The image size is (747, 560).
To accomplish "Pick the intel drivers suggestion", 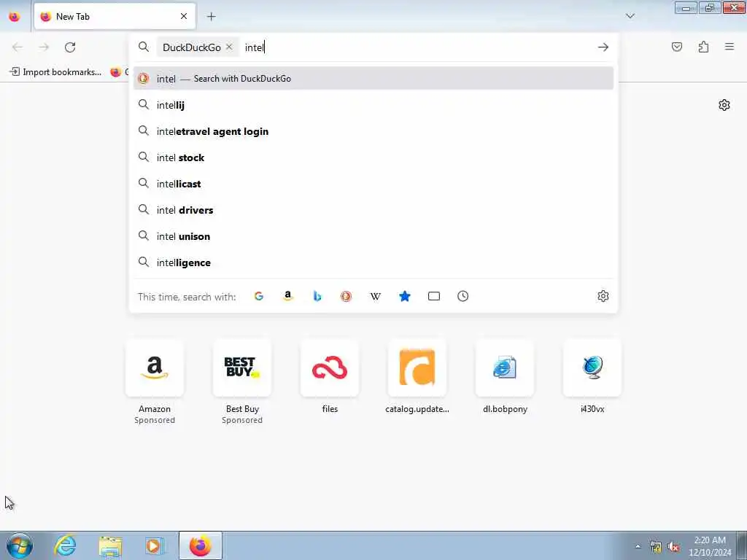I will pyautogui.click(x=373, y=210).
